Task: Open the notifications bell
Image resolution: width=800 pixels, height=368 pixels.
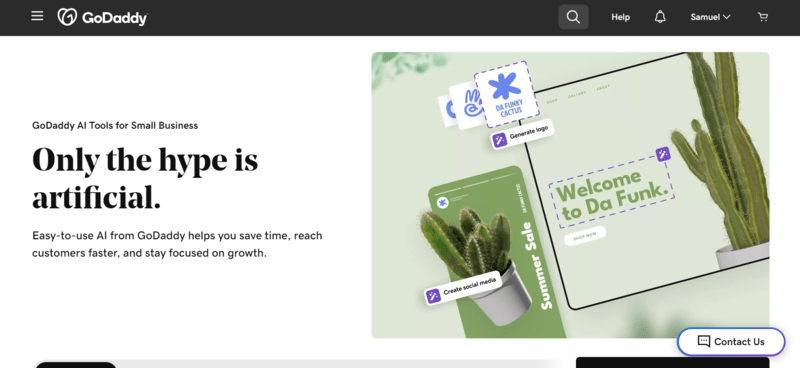Action: pyautogui.click(x=660, y=17)
